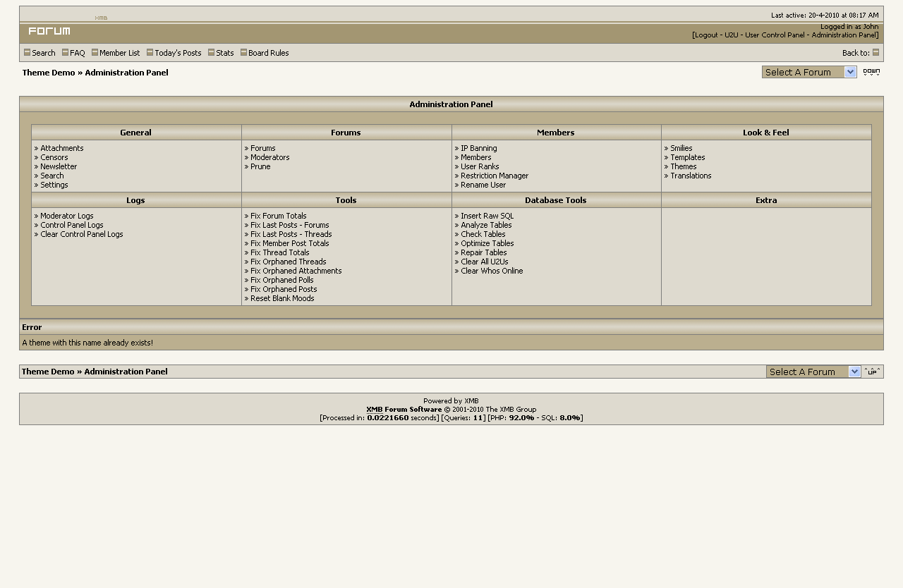Click the Board Rules icon

point(243,52)
